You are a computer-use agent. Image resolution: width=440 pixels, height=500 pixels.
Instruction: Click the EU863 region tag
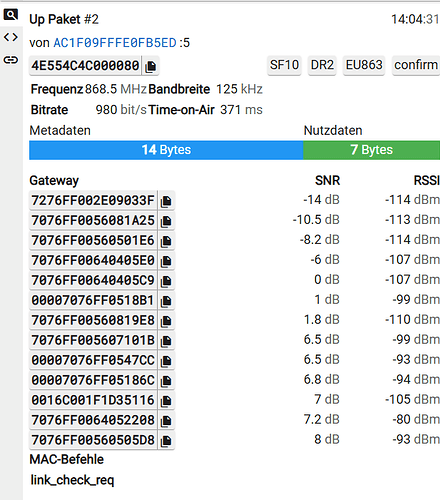pyautogui.click(x=364, y=65)
